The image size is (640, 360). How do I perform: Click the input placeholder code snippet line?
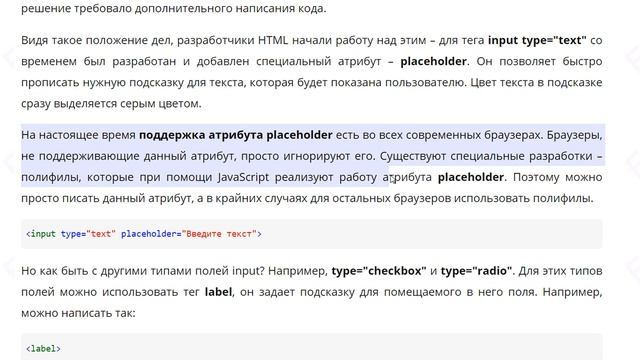(144, 234)
